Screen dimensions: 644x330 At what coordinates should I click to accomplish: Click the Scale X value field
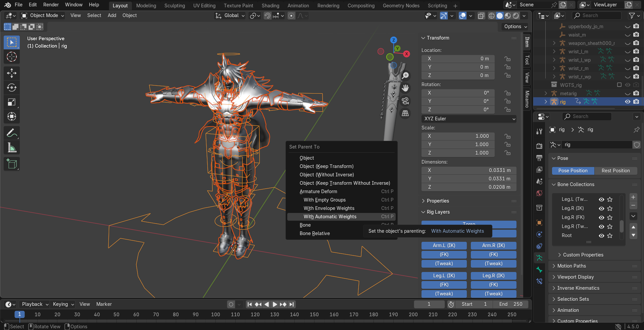pos(458,136)
